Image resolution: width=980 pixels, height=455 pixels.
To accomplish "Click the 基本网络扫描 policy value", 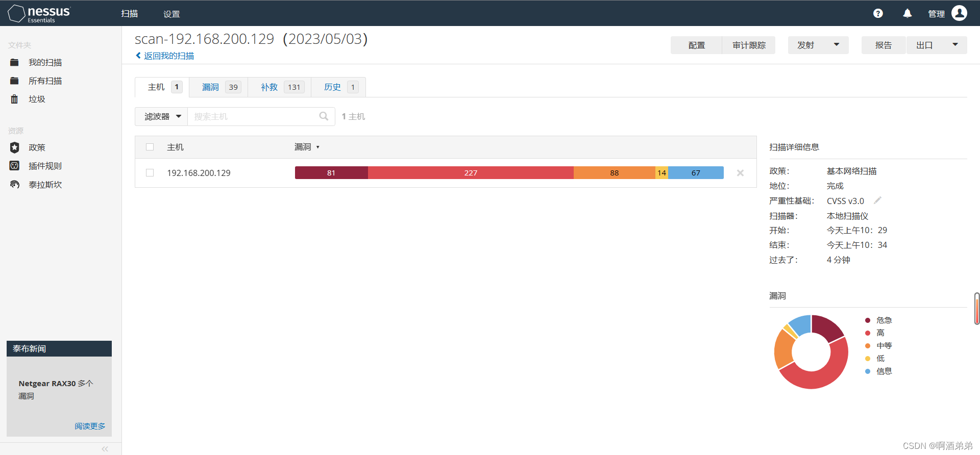I will tap(851, 171).
